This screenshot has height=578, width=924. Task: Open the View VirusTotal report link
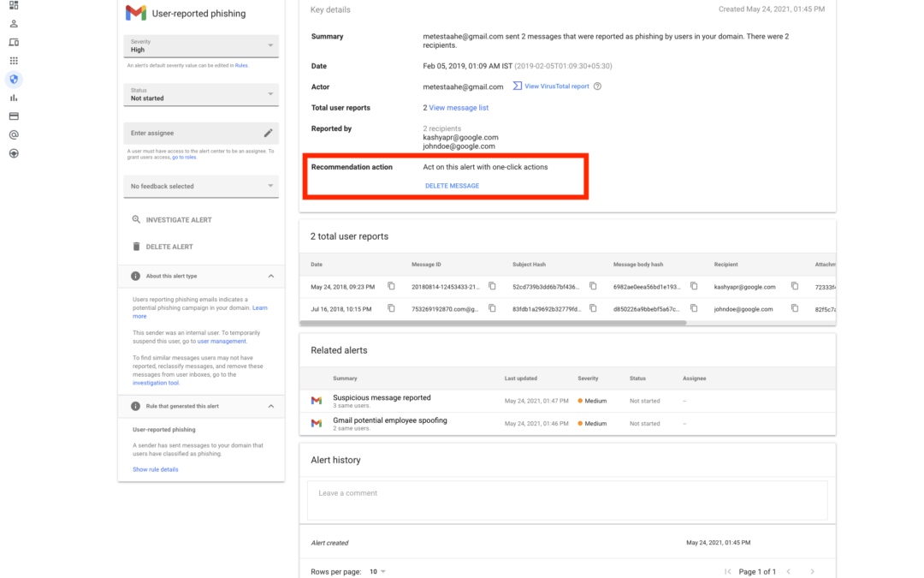click(556, 86)
